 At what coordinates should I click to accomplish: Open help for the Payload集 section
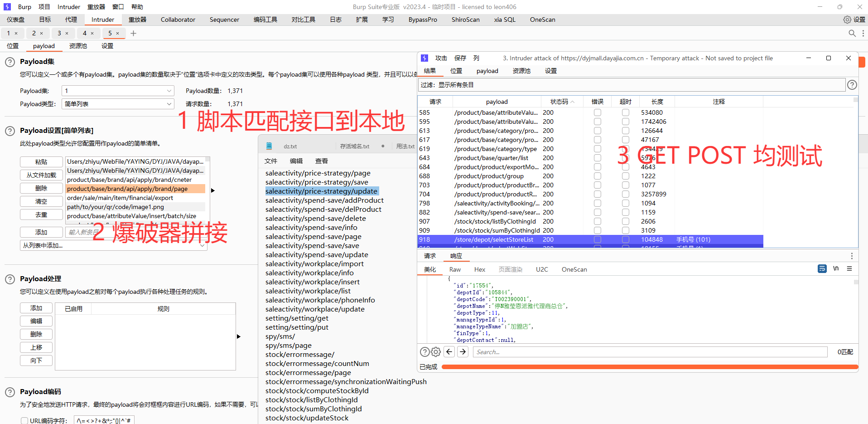pos(10,62)
